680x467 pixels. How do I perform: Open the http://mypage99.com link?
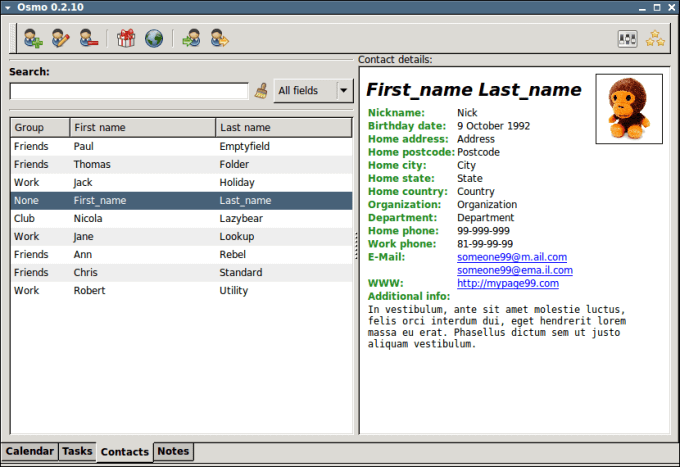pos(508,284)
